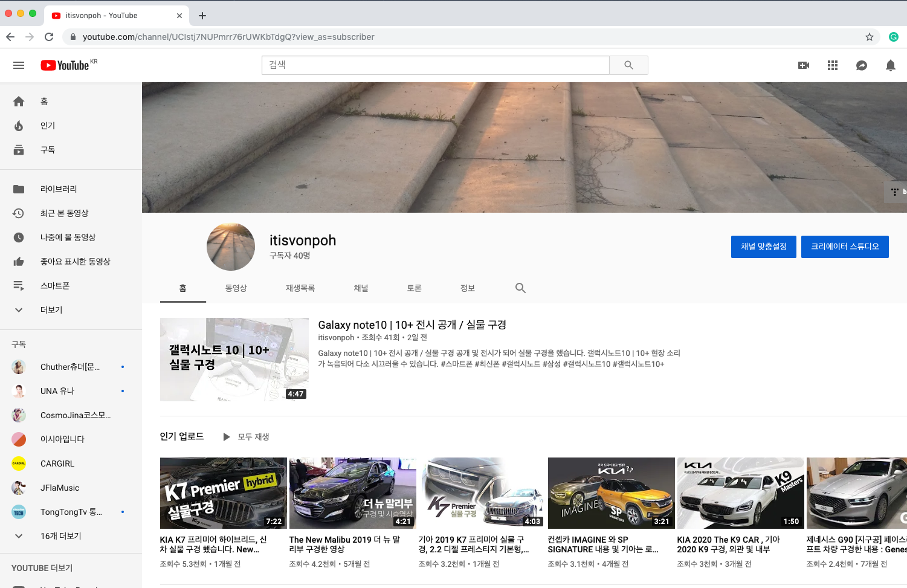The height and width of the screenshot is (588, 907).
Task: Open 최근 본 동영상 history
Action: [71, 213]
